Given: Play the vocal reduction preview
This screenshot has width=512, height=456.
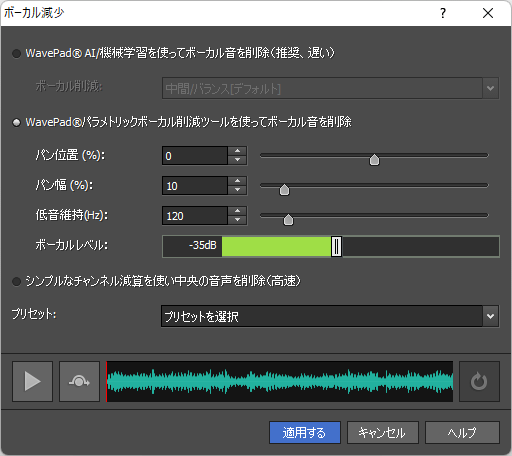Looking at the screenshot, I should [x=32, y=381].
